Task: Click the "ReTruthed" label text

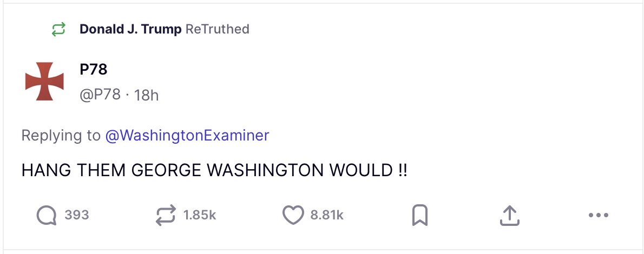Action: (x=217, y=29)
